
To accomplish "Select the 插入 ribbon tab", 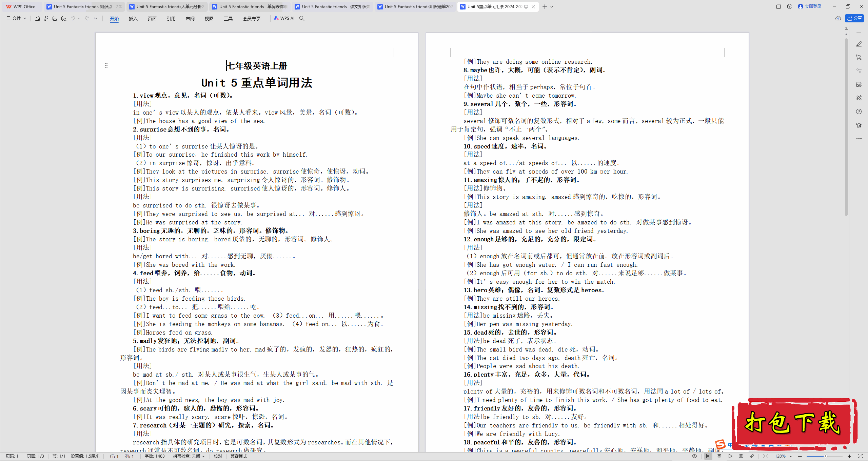I will 133,19.
